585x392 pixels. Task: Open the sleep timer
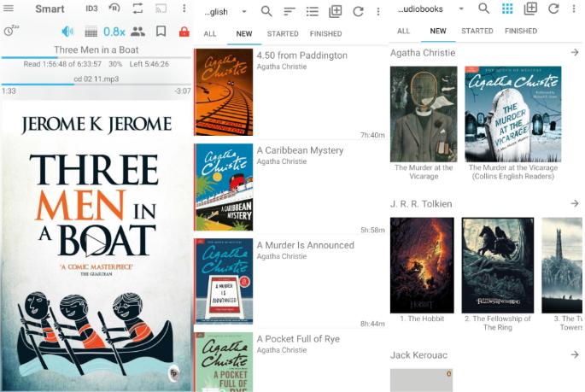(11, 31)
